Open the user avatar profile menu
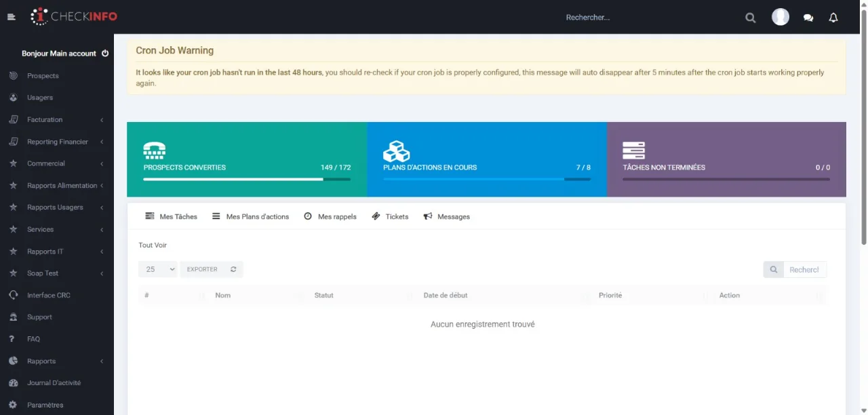 (x=781, y=17)
